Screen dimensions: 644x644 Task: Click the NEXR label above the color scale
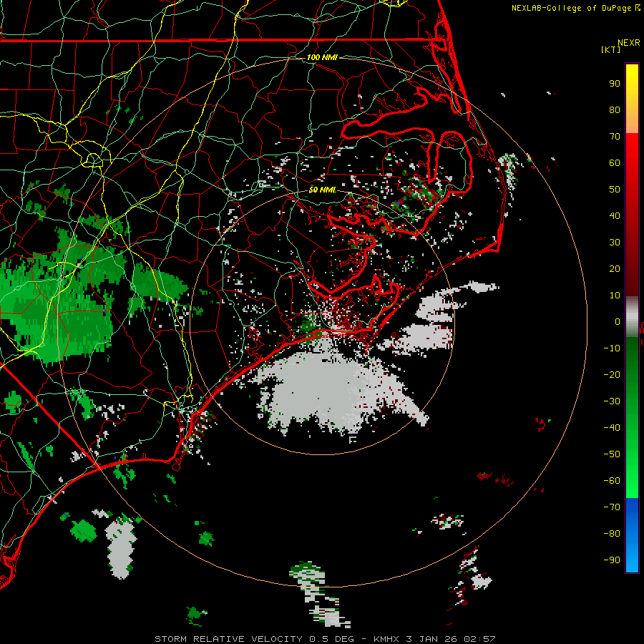coord(629,43)
